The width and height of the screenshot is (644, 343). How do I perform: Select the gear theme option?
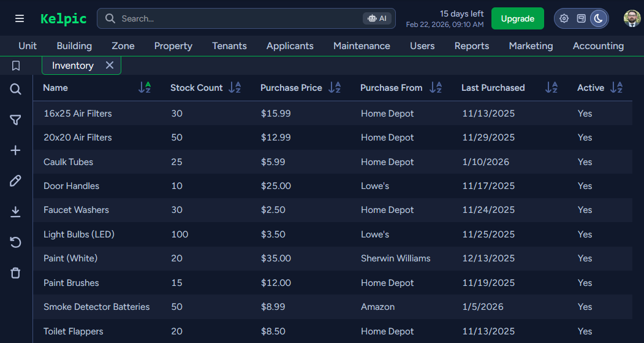coord(564,18)
